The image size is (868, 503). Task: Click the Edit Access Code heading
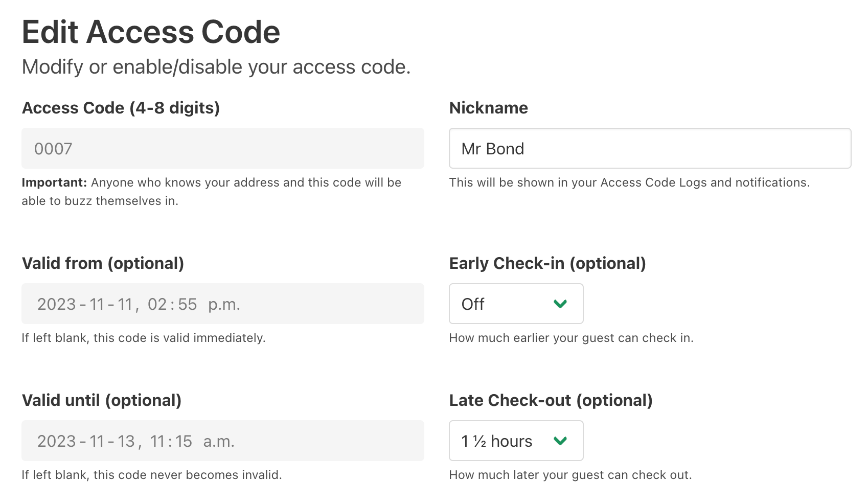coord(151,32)
